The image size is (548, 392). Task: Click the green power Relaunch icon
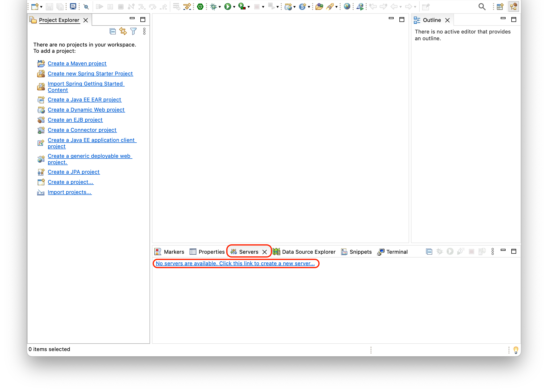point(200,7)
